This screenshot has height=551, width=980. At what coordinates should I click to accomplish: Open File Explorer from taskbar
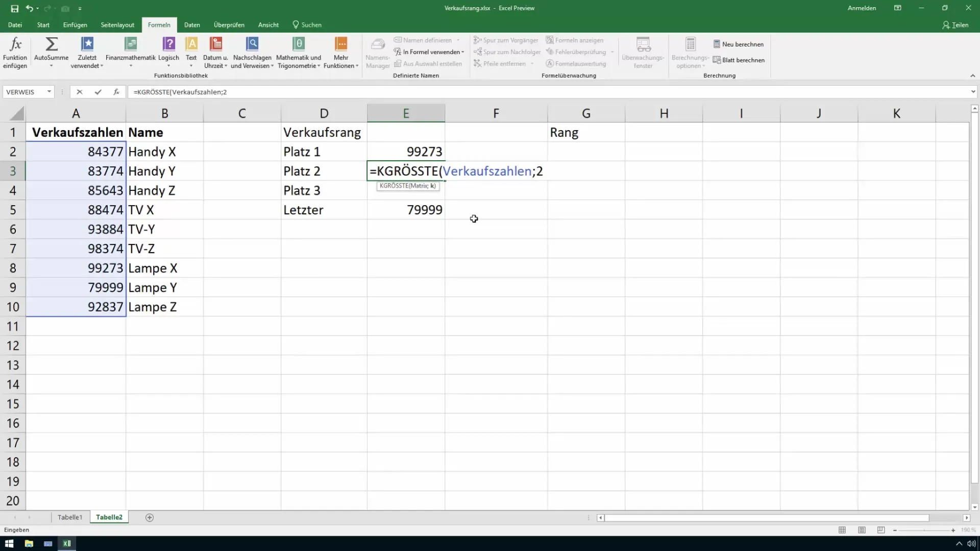coord(29,543)
